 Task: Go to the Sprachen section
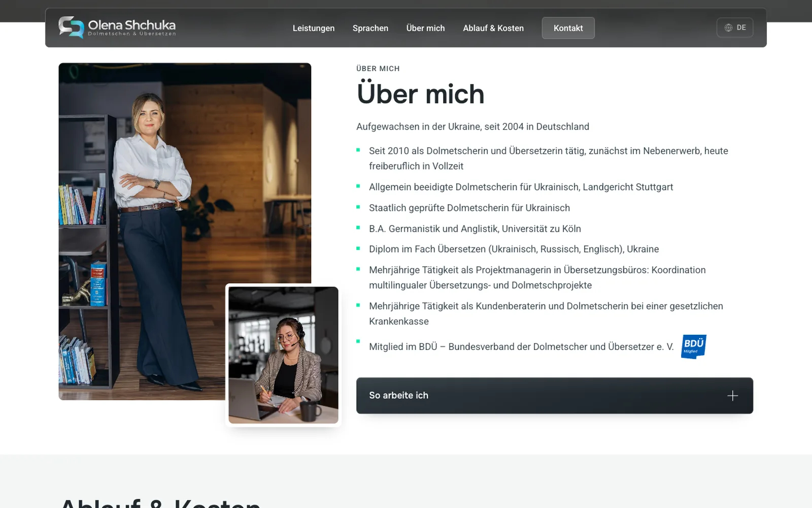370,28
